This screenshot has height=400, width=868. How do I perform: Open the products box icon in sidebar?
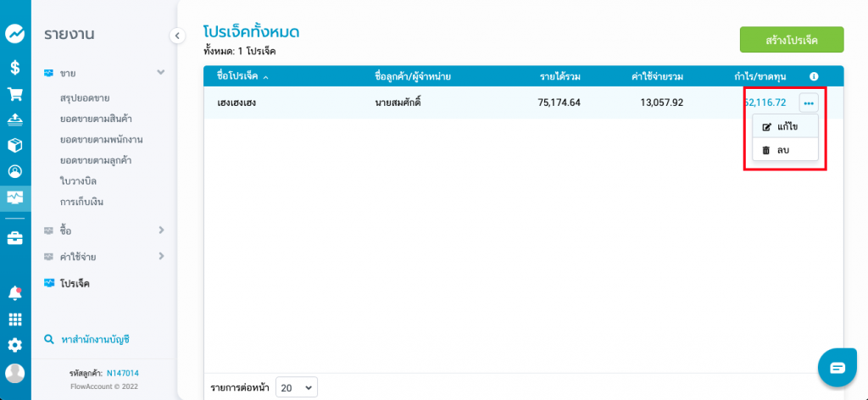[x=15, y=146]
